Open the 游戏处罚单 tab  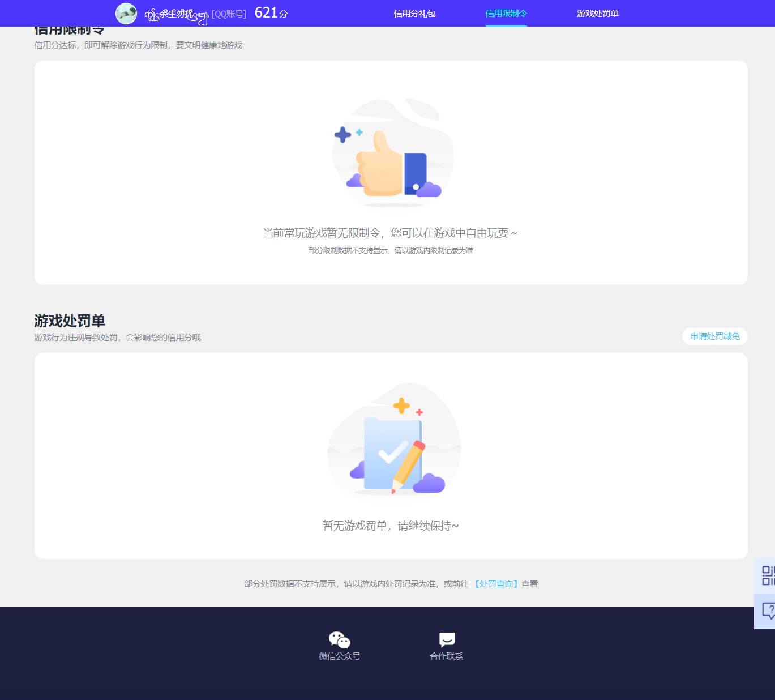click(598, 14)
